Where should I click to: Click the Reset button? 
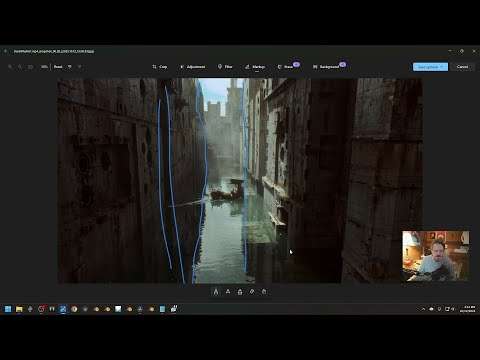[58, 67]
